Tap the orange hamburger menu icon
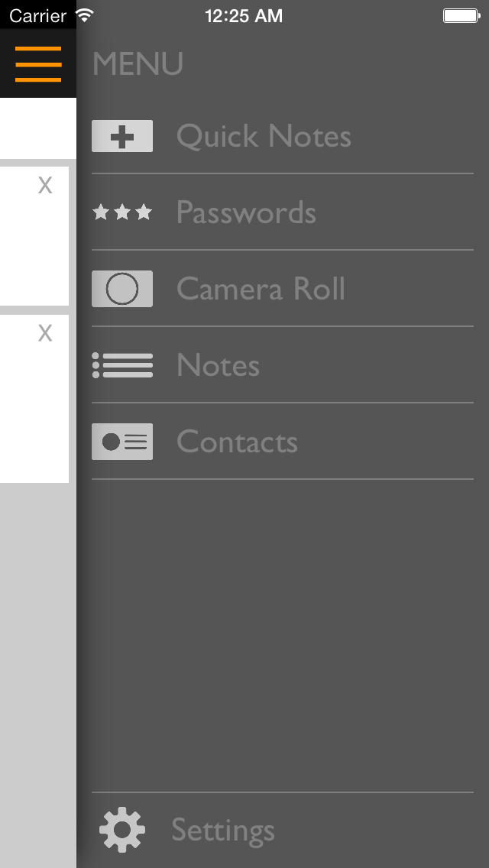The width and height of the screenshot is (489, 868). click(38, 64)
